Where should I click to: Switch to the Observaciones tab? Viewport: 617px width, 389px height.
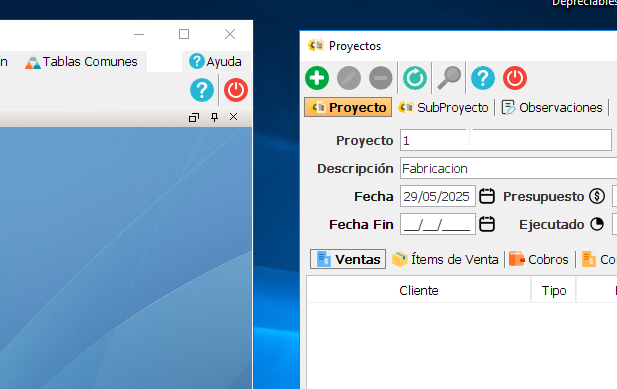tap(552, 107)
